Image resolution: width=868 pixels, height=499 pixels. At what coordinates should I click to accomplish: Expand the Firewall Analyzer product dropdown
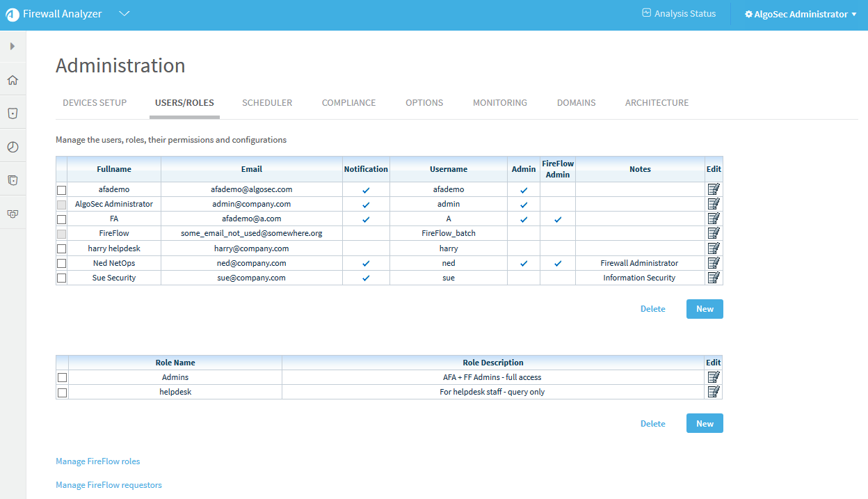coord(124,14)
